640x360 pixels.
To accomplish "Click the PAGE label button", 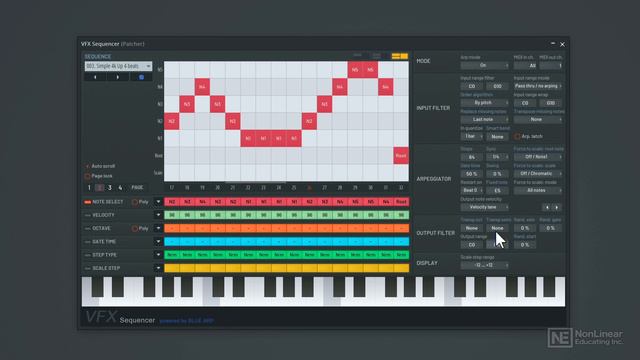I will tap(137, 188).
